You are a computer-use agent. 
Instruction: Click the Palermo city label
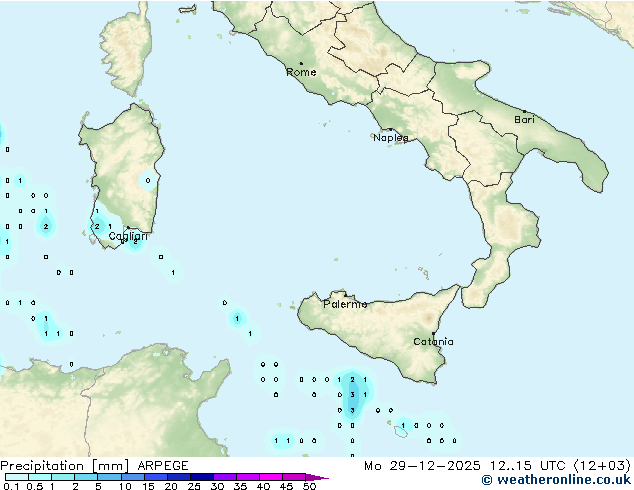345,304
